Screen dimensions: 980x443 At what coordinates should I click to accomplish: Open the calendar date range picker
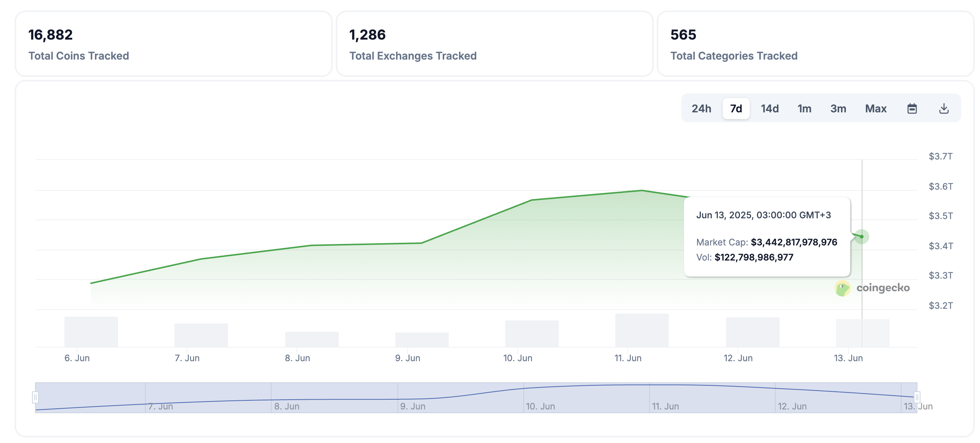click(912, 109)
